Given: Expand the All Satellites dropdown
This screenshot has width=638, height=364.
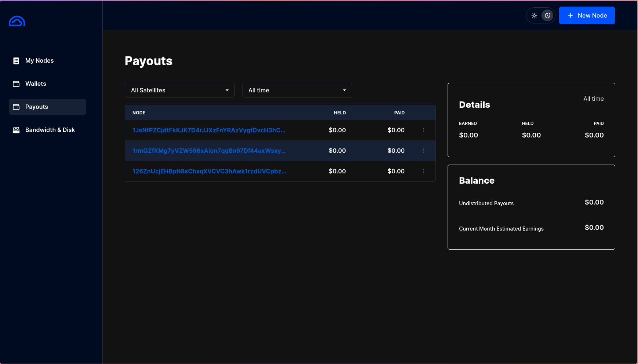Looking at the screenshot, I should 179,90.
